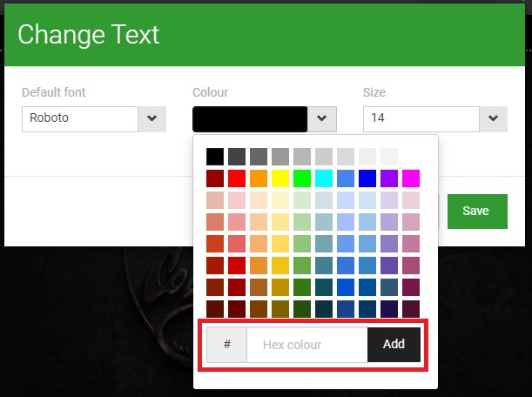Click the Hex colour input field
This screenshot has height=397, width=532.
pyautogui.click(x=307, y=345)
